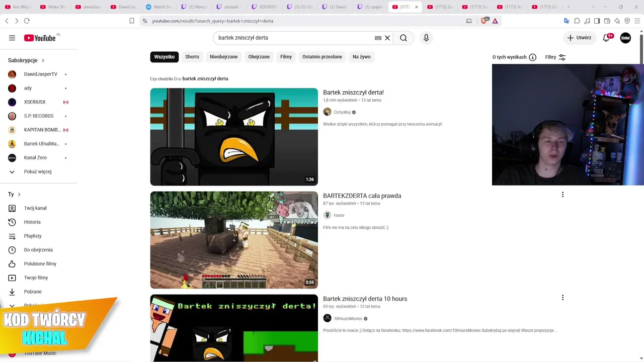Click thumbnail of Bartek zniszczył derta! video

coord(234,137)
